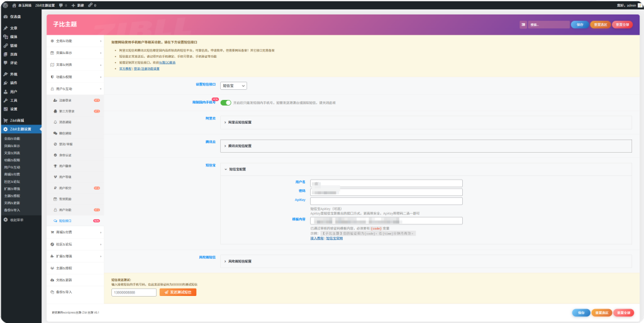Click the 插件 plugins icon in sidebar
This screenshot has width=644, height=323.
point(5,83)
